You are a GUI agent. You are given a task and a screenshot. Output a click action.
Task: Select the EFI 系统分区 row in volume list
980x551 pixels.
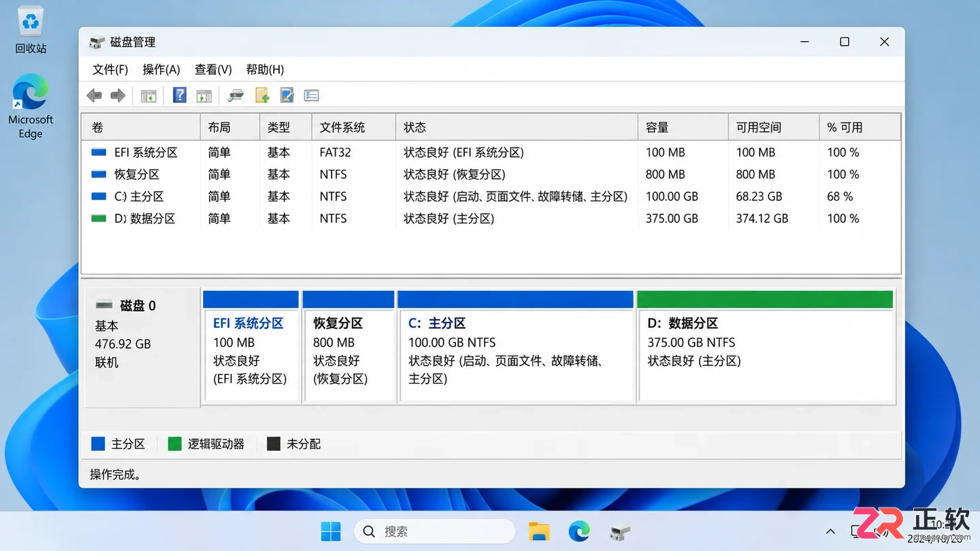pos(491,152)
